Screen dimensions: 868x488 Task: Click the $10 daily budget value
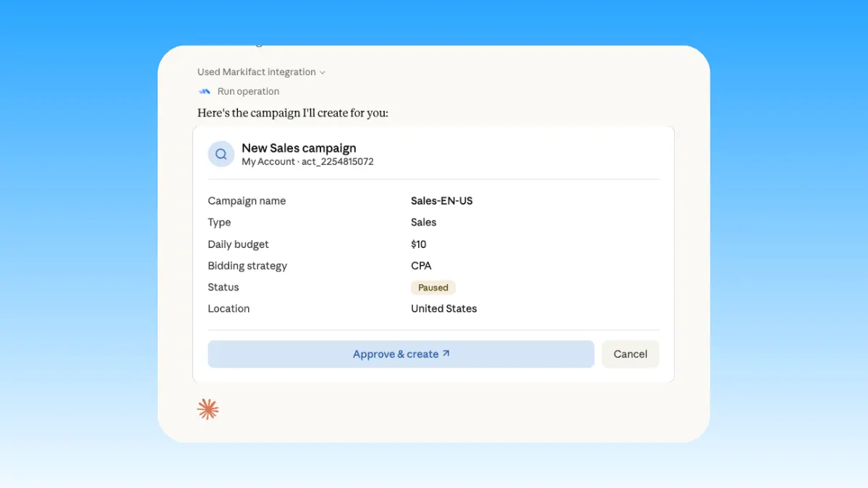pos(418,244)
